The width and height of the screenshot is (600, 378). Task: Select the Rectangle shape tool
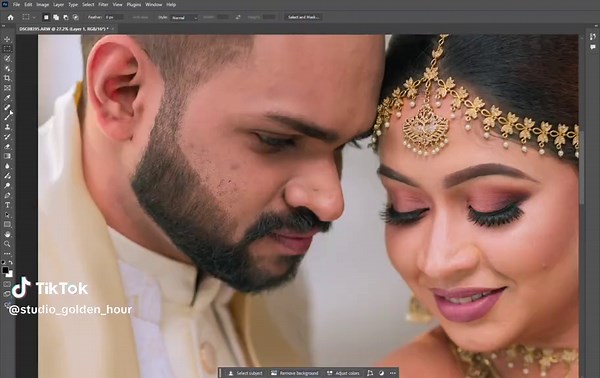point(7,224)
